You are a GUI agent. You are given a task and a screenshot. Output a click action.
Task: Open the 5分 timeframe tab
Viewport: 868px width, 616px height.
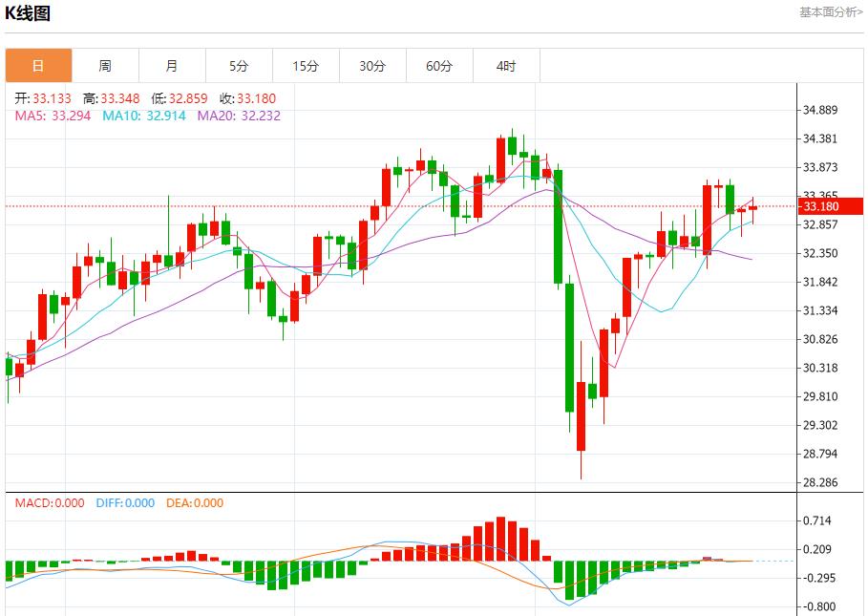click(239, 66)
